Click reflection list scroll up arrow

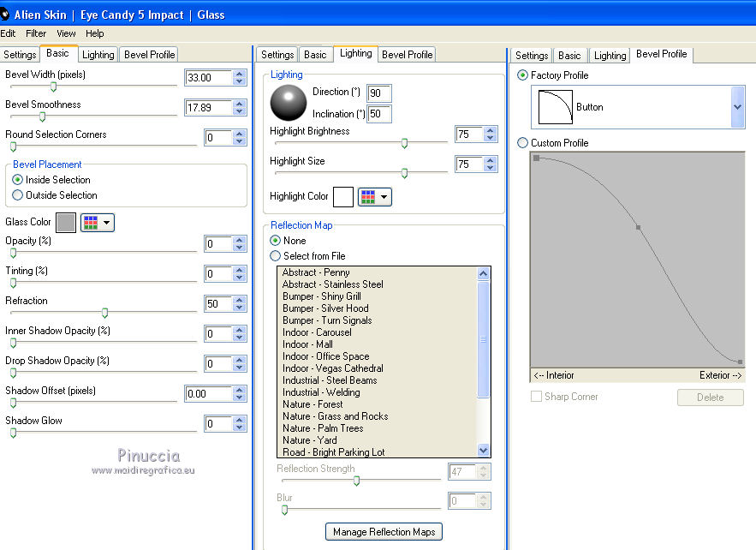tap(484, 274)
